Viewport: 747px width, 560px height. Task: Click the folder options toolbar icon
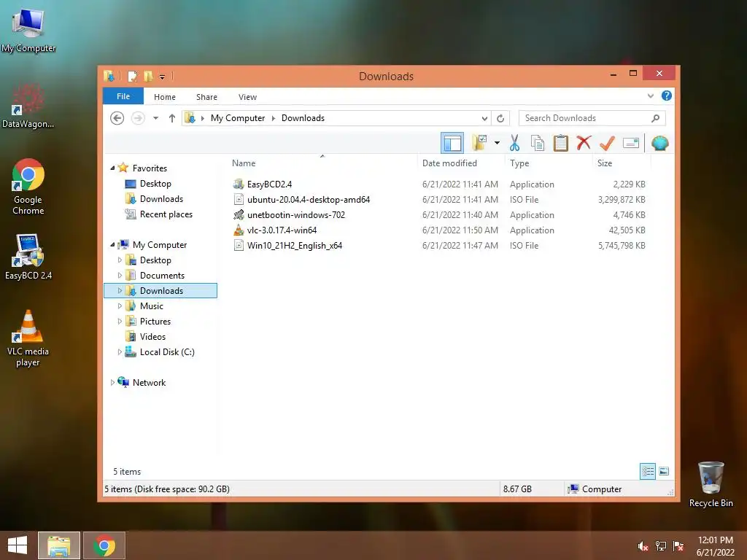point(479,143)
